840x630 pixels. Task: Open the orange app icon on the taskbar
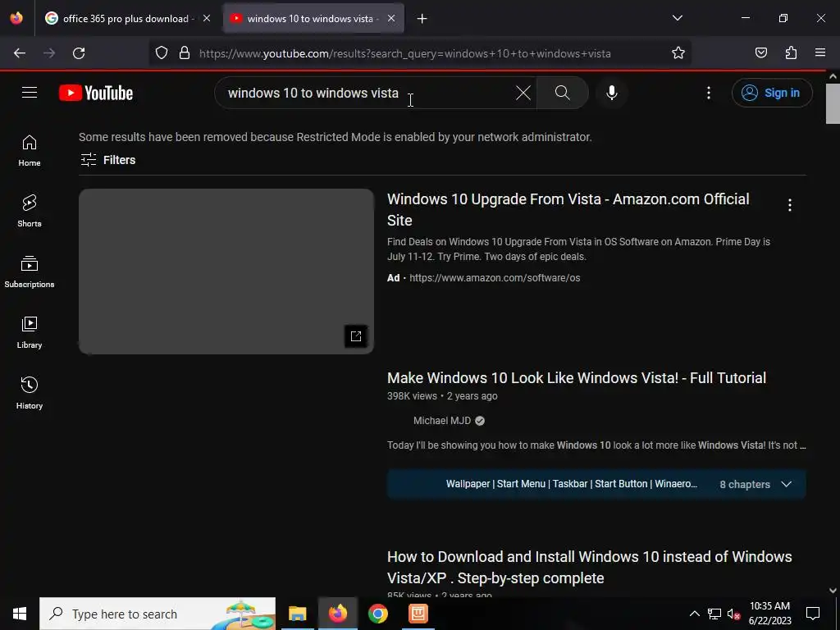pos(418,614)
